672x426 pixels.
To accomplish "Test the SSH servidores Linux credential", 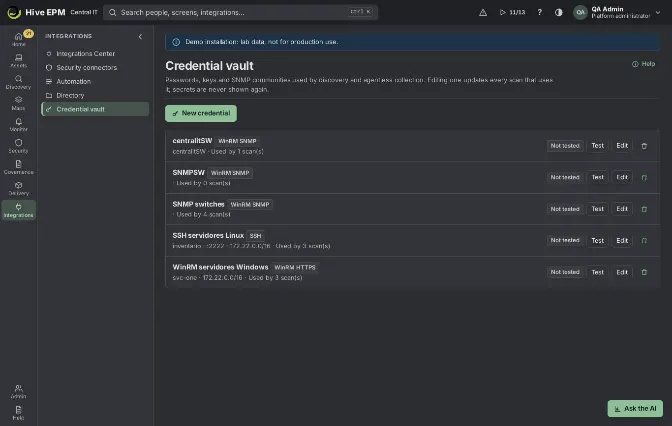I will 597,240.
